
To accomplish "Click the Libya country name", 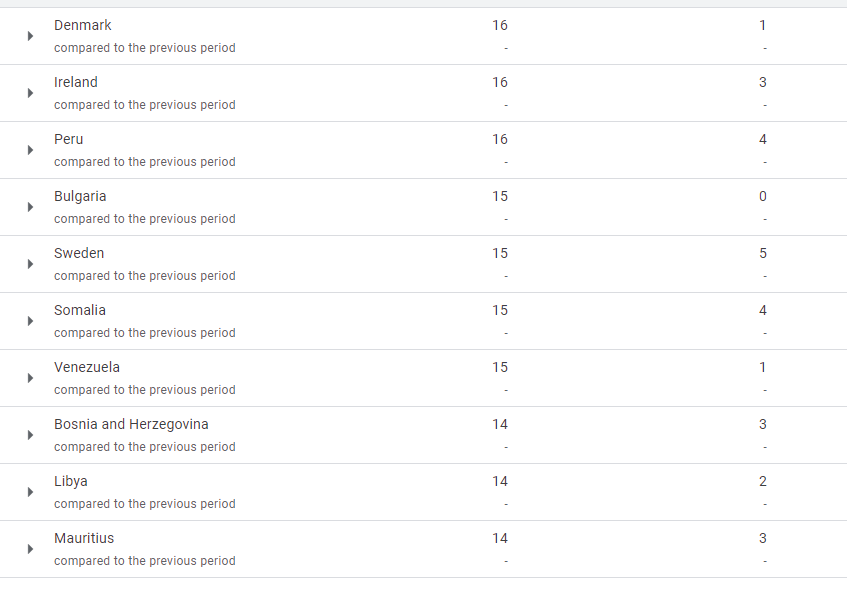I will click(x=71, y=481).
